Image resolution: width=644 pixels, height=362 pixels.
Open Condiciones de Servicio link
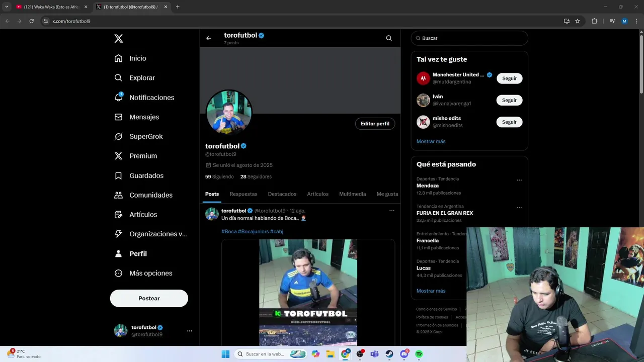(x=437, y=309)
